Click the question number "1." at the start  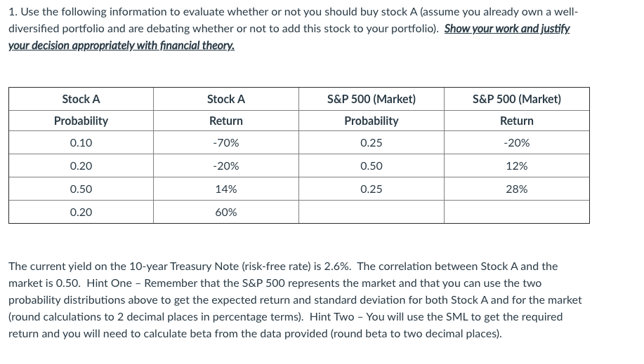[13, 13]
